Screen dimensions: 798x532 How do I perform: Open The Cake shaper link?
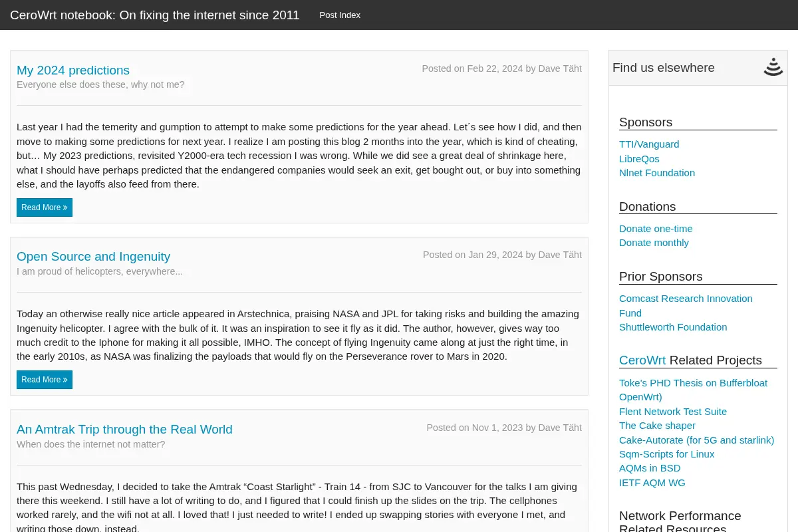tap(657, 426)
